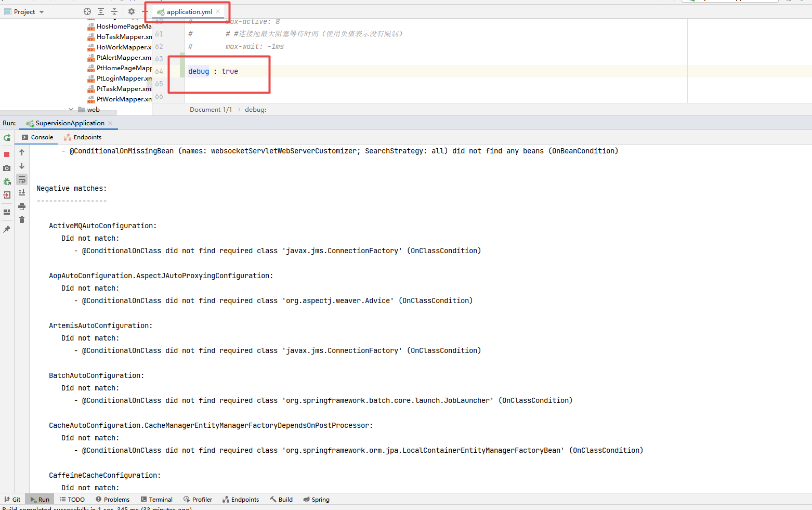812x510 pixels.
Task: Open the Profiler tool window
Action: click(198, 500)
